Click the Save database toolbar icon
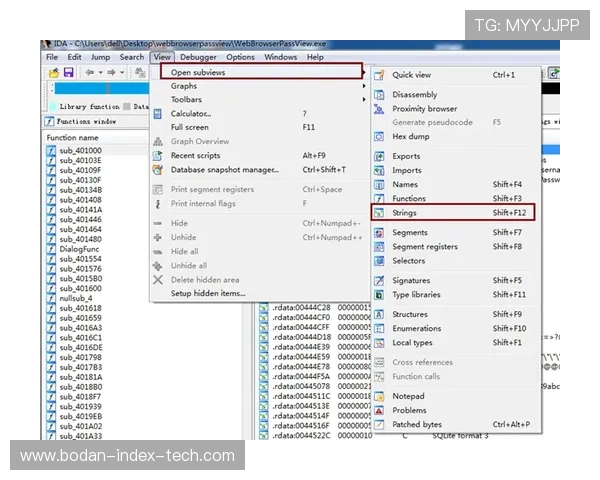This screenshot has width=600, height=480. pyautogui.click(x=68, y=73)
